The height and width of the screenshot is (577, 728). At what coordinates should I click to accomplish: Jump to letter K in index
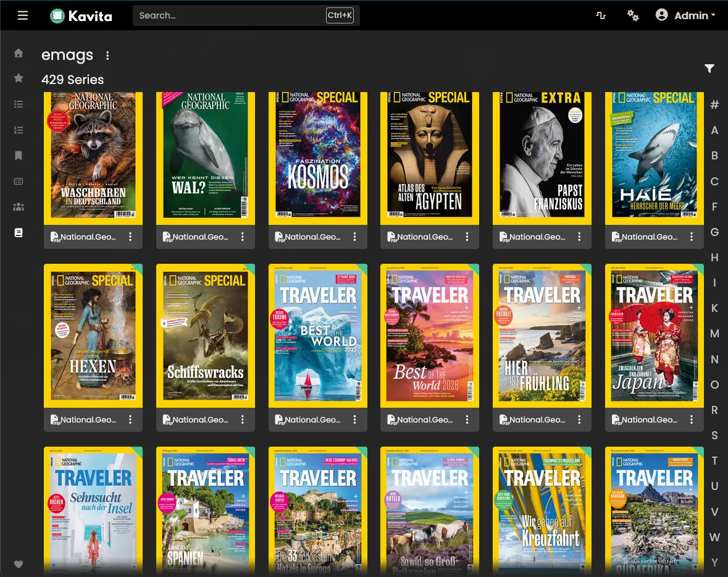tap(714, 308)
